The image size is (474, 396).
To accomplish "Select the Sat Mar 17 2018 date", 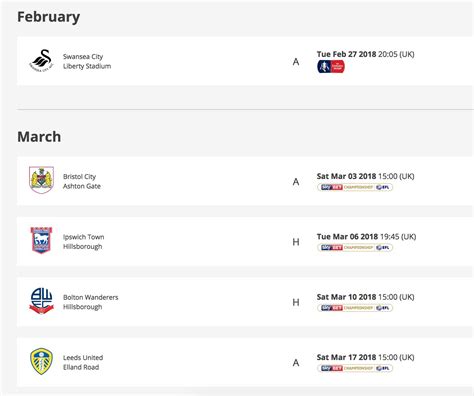I will [346, 357].
